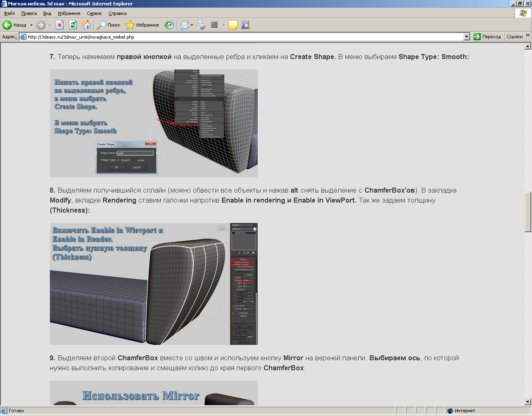
Task: Click the Mail envelope icon
Action: click(x=185, y=25)
